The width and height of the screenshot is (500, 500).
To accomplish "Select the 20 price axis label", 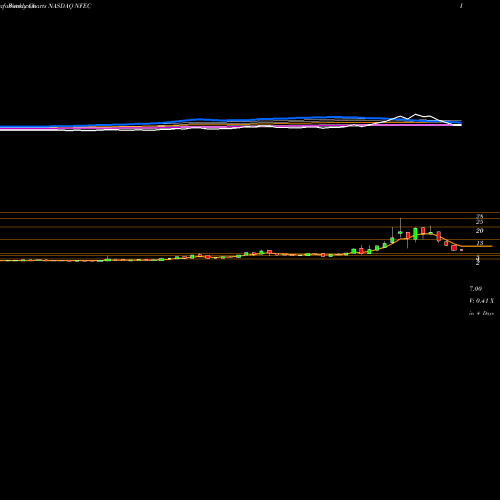I will click(479, 231).
